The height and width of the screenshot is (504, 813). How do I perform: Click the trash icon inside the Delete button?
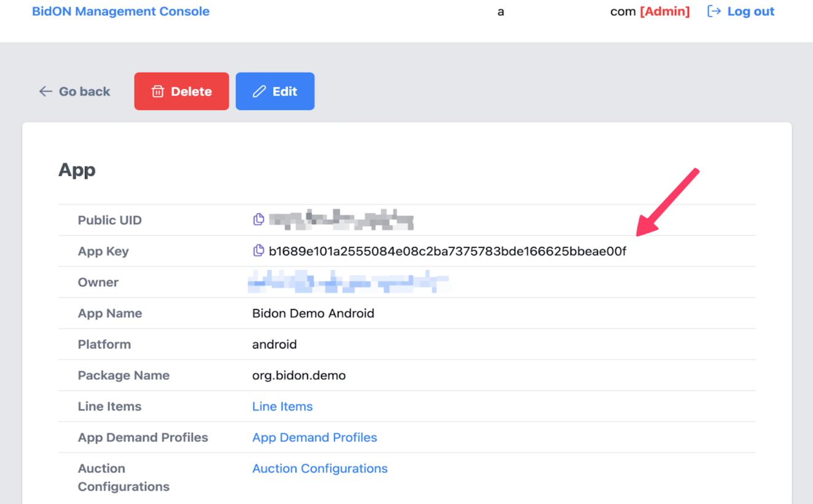pos(158,91)
